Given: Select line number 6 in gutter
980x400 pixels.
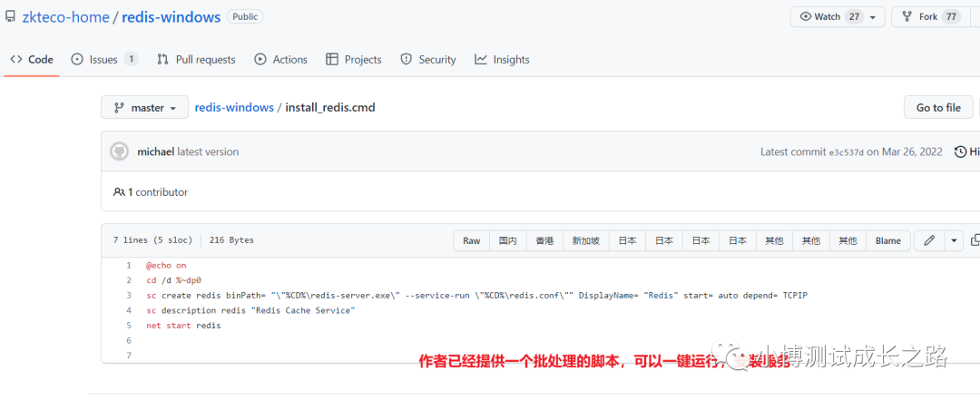Looking at the screenshot, I should click(129, 341).
